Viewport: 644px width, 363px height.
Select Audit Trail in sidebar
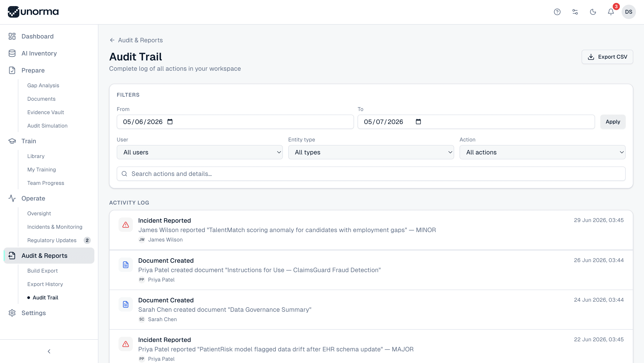click(45, 297)
